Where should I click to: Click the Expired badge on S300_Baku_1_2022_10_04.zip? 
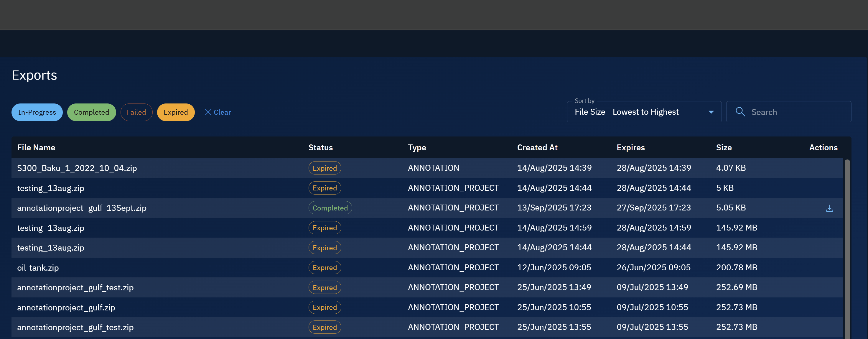click(325, 168)
